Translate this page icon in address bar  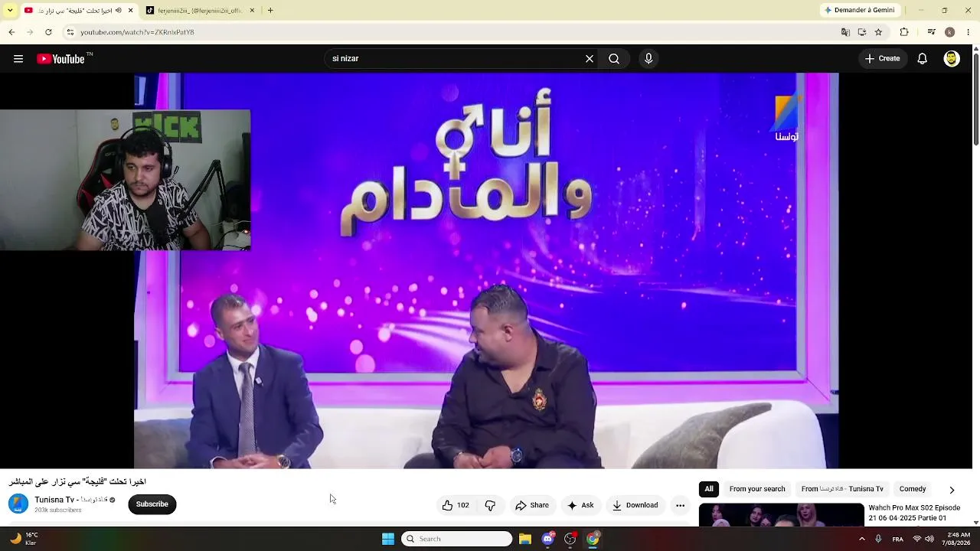point(845,32)
